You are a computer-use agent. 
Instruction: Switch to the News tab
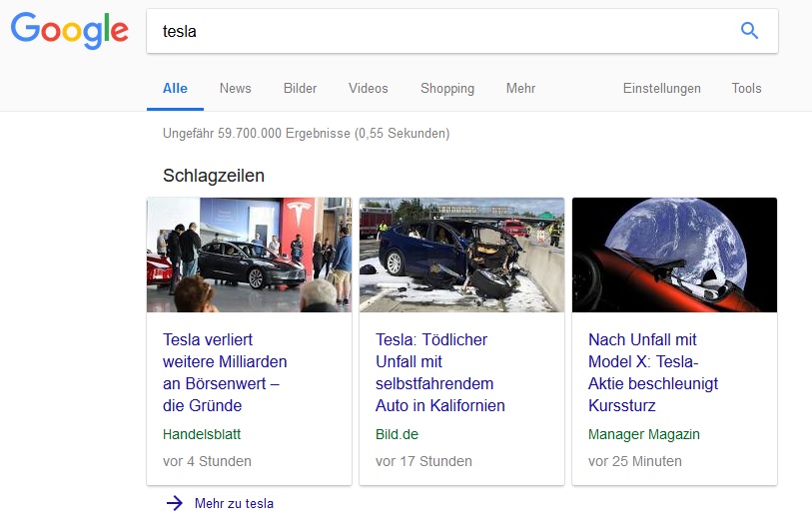(x=236, y=88)
